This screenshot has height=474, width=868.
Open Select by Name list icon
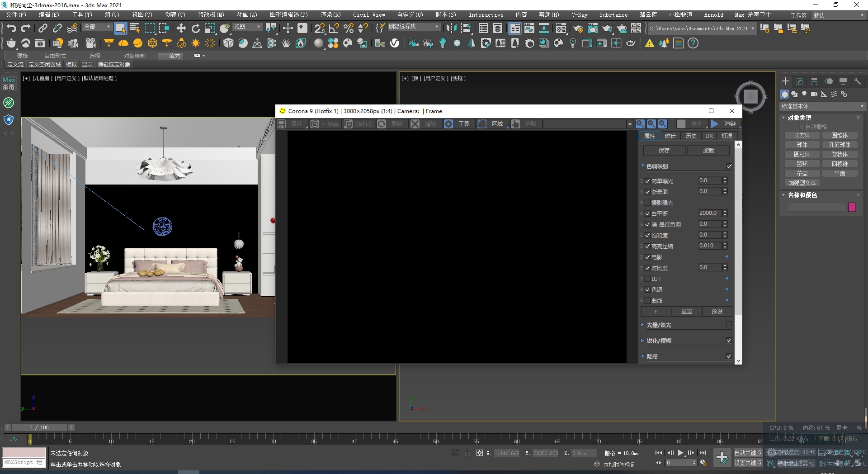point(135,28)
